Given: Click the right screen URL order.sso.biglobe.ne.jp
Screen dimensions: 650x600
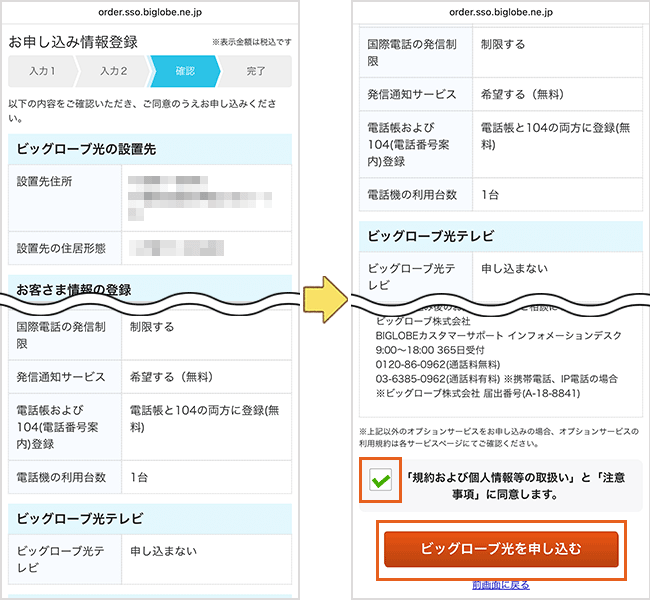Looking at the screenshot, I should click(501, 12).
